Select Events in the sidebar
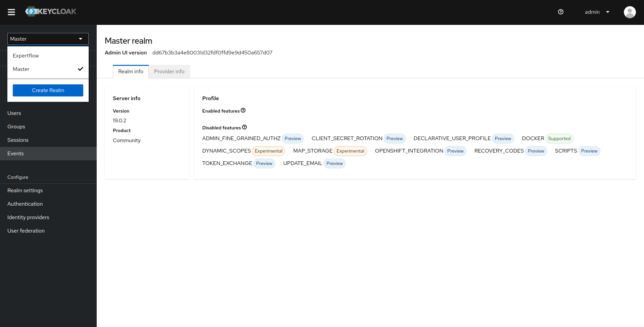The height and width of the screenshot is (327, 644). (x=15, y=153)
